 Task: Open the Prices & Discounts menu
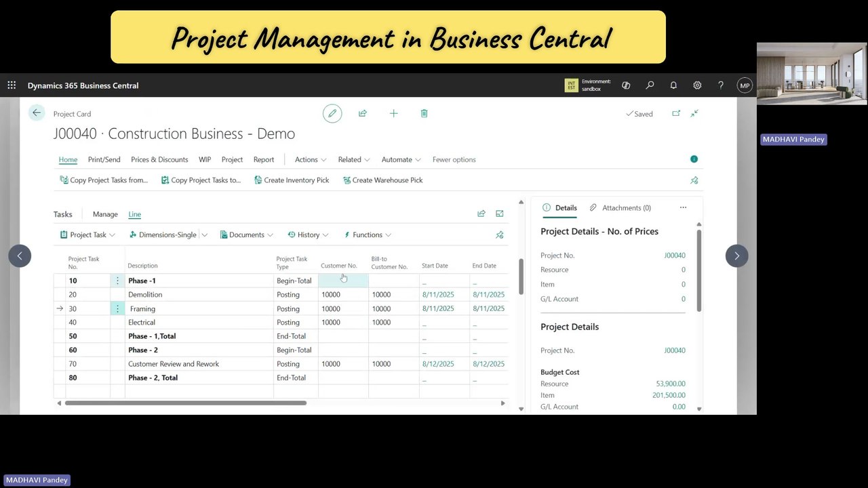click(x=159, y=159)
